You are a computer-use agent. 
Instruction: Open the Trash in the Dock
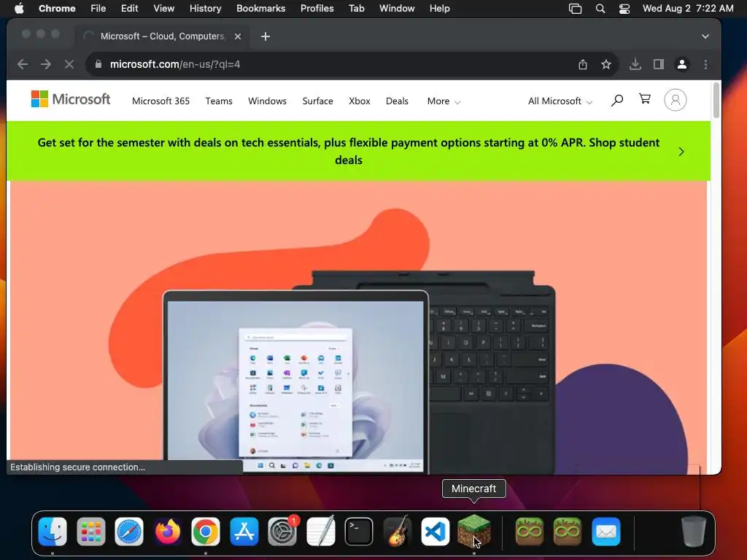click(693, 532)
